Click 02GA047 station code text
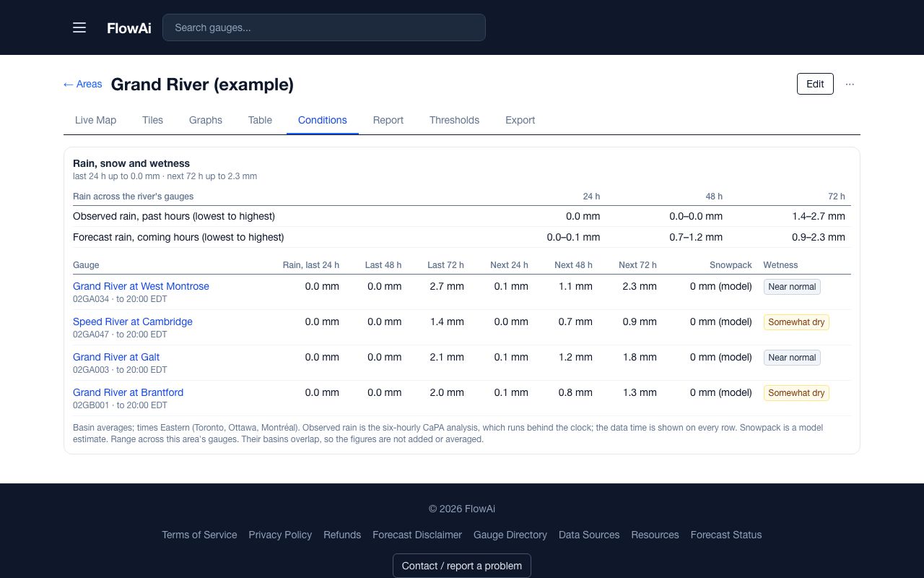The width and height of the screenshot is (924, 578). click(91, 335)
